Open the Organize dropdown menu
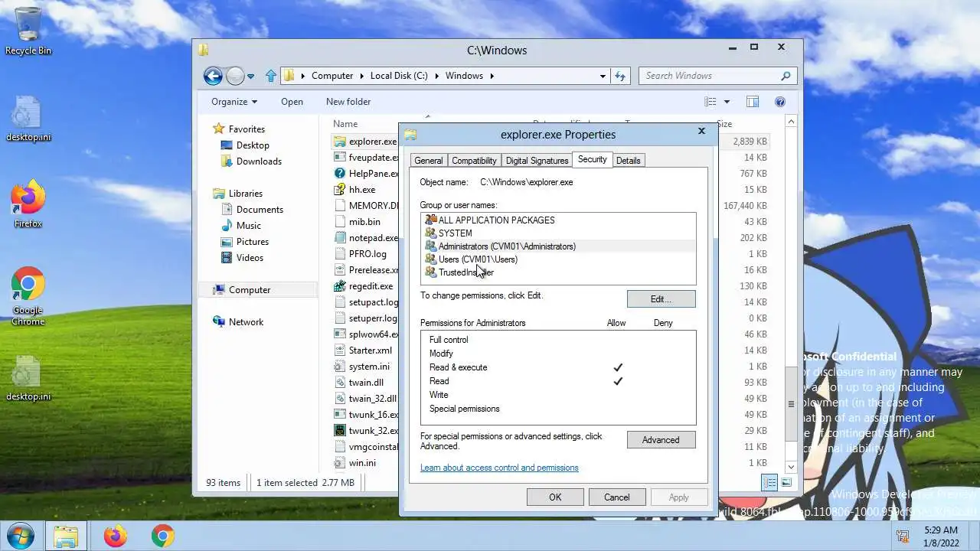 [x=234, y=102]
